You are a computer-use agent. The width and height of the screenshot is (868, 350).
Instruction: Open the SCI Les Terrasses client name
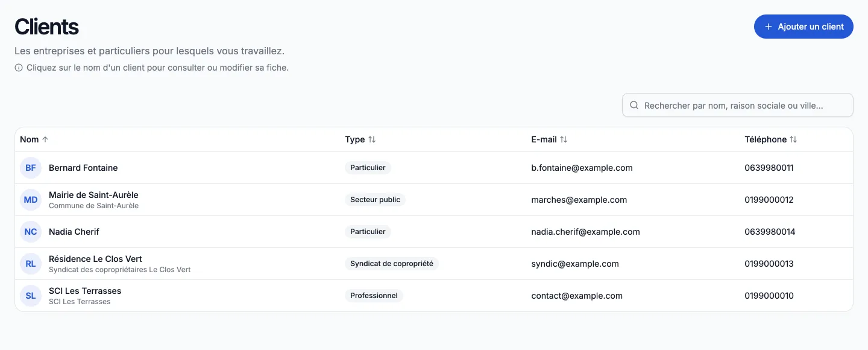click(85, 291)
